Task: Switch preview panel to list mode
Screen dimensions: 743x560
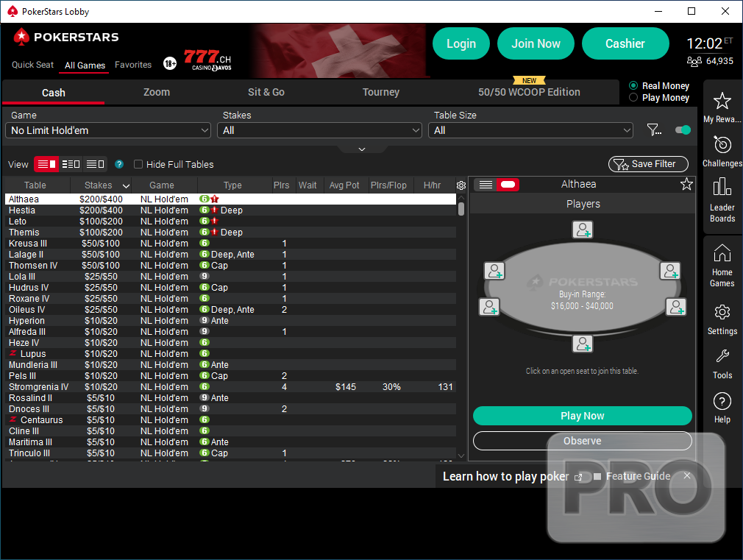Action: [486, 185]
